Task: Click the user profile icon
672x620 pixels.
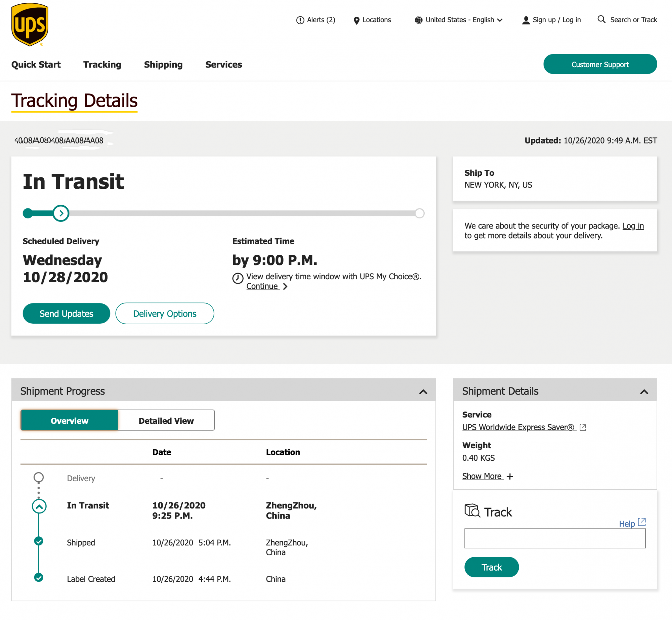Action: click(526, 20)
